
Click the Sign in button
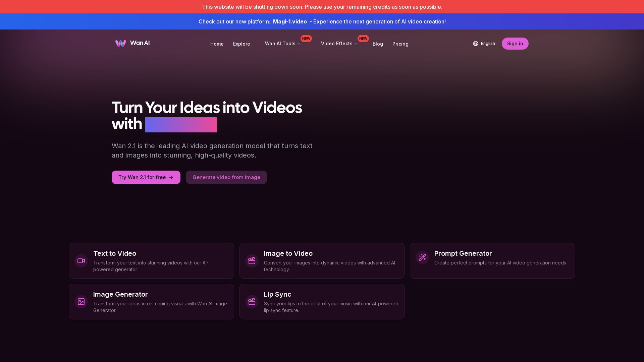coord(515,44)
